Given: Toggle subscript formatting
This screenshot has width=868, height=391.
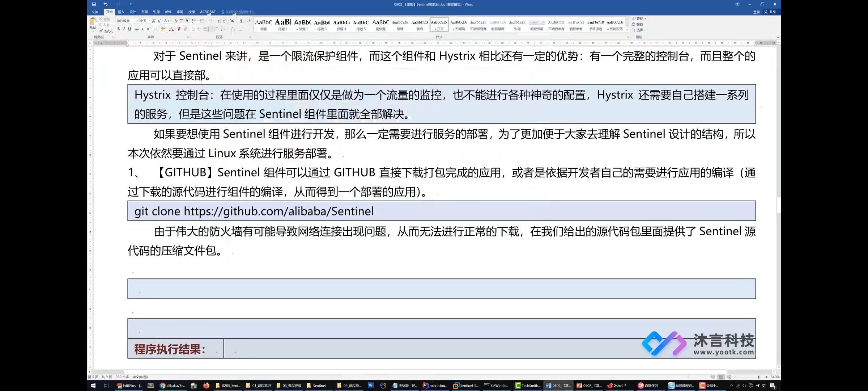Looking at the screenshot, I should coord(142,29).
